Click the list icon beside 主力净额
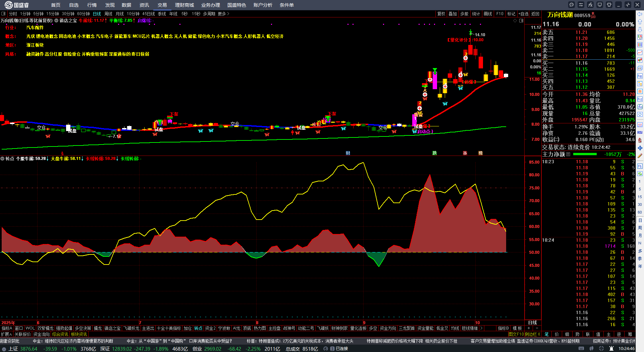Screen dimensions: 644x352 568,154
